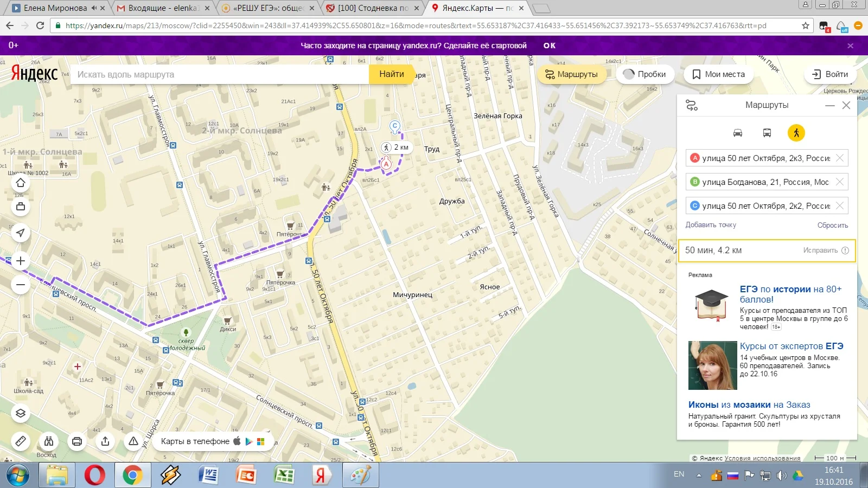Swap route points with the swap icon

point(692,105)
